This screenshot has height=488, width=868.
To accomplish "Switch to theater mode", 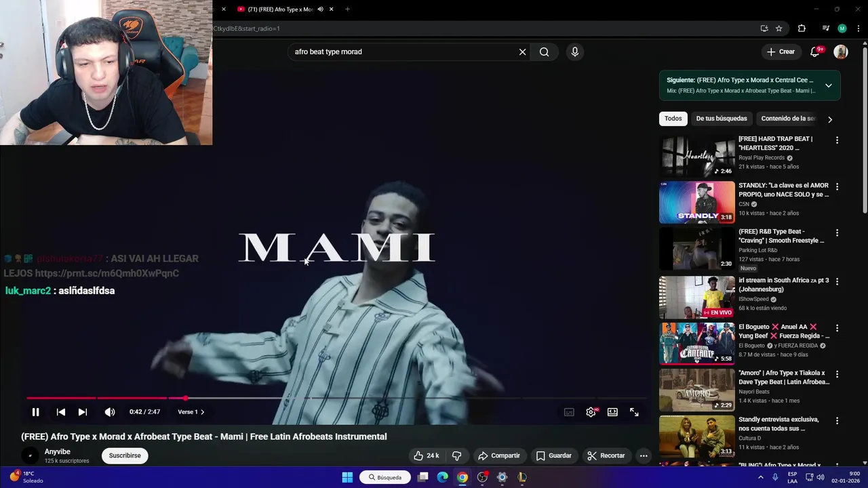I will click(612, 412).
